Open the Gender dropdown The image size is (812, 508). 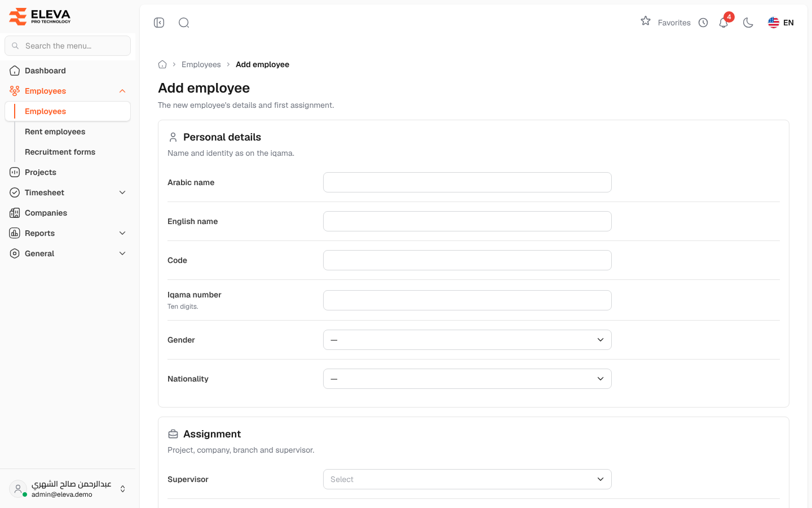pyautogui.click(x=467, y=340)
